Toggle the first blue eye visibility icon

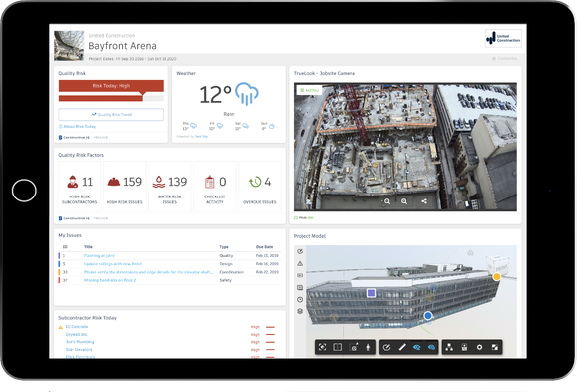tap(416, 347)
